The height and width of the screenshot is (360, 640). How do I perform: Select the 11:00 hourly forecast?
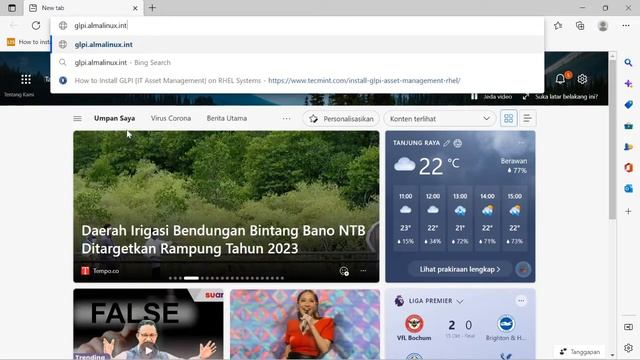pos(405,218)
